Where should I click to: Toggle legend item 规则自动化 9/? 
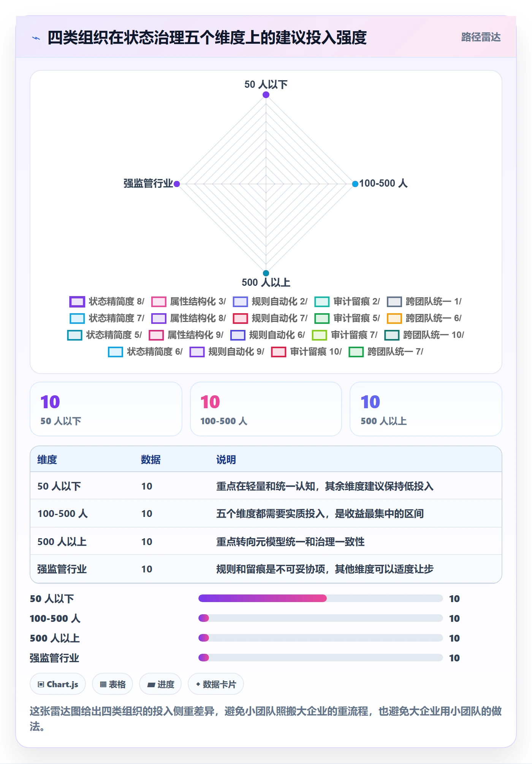(x=227, y=352)
